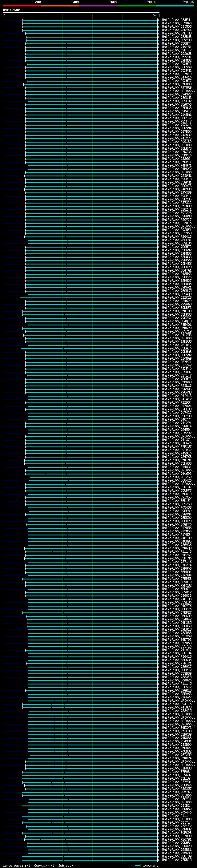The image size is (197, 868).
Task: Select the UniRef100_Q33BU8 row label
Action: coord(177,37)
